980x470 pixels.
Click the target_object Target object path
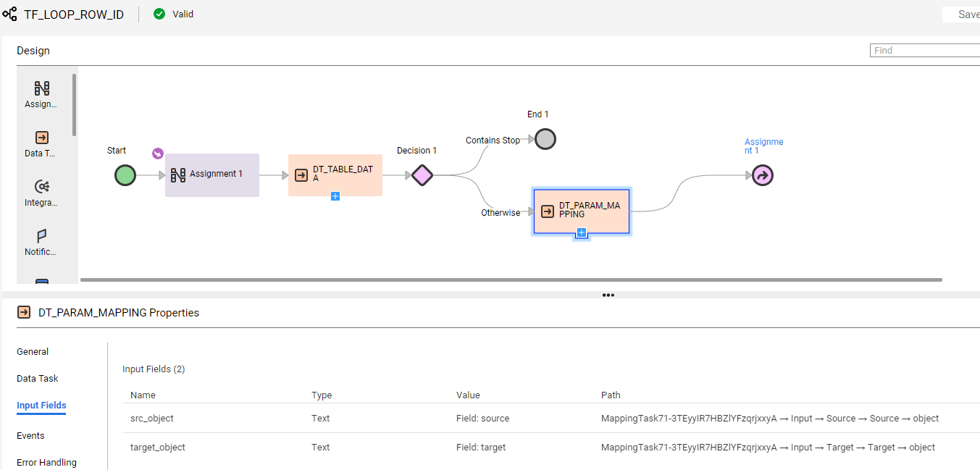click(768, 448)
